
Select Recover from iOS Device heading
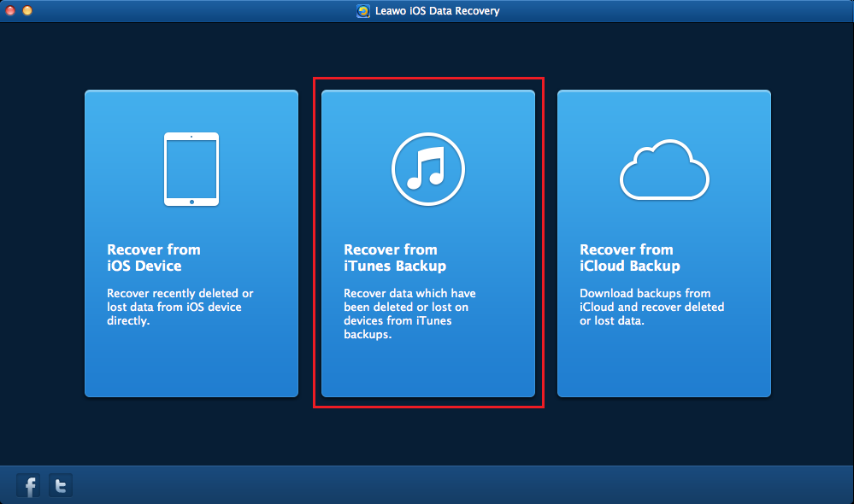154,258
